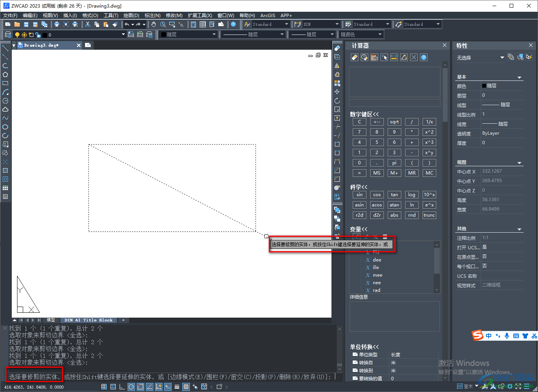Click the command line input area
This screenshot has height=392, width=538.
pos(172,377)
